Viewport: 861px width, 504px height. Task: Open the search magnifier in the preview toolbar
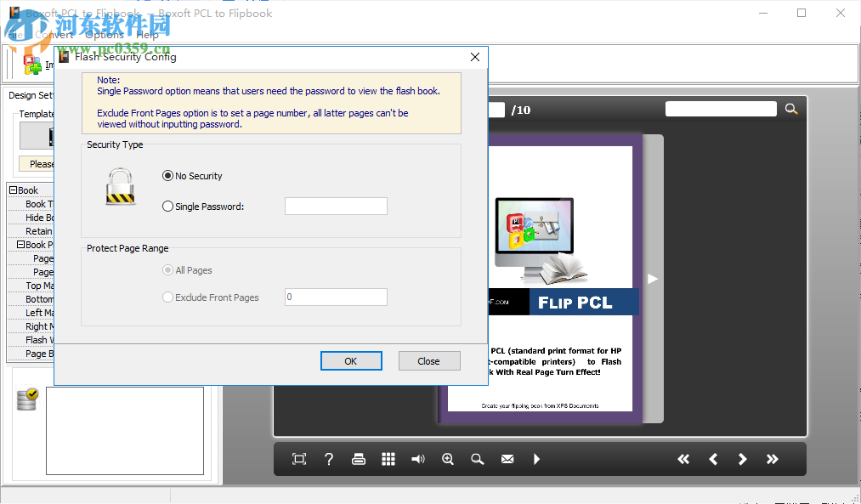pos(477,459)
